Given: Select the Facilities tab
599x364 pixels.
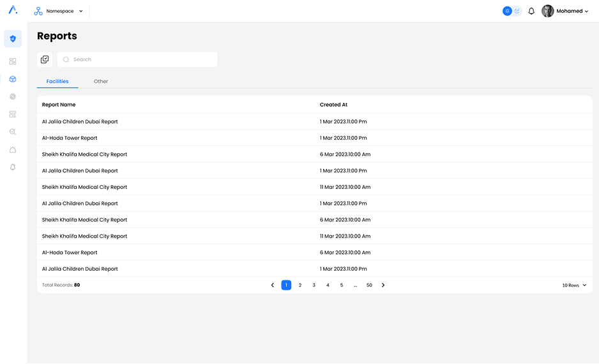Looking at the screenshot, I should (57, 82).
